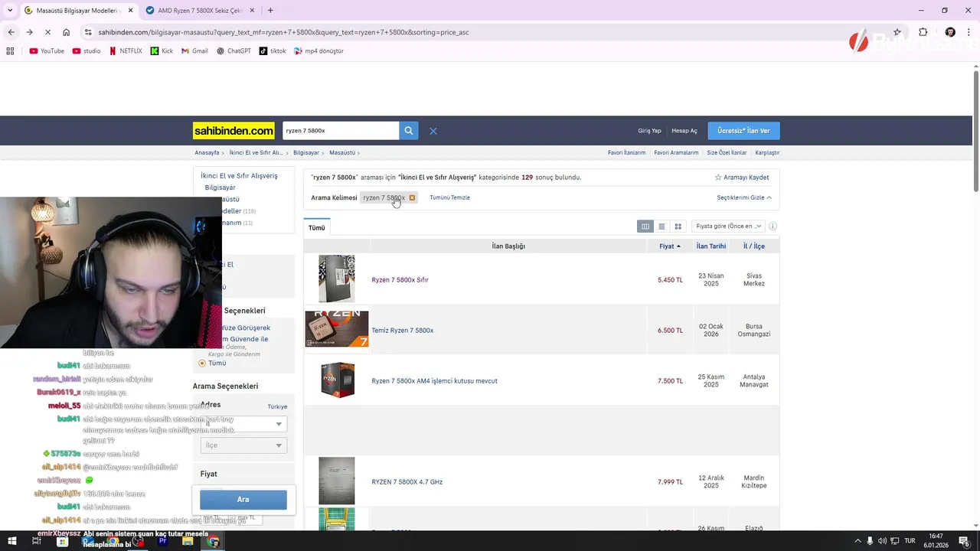This screenshot has height=551, width=980.
Task: Open a new browser tab with plus
Action: 270,11
